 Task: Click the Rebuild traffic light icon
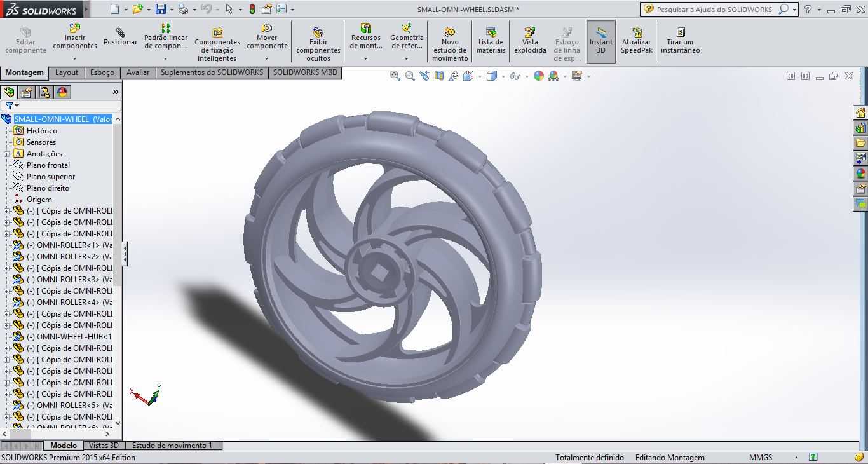coord(252,10)
